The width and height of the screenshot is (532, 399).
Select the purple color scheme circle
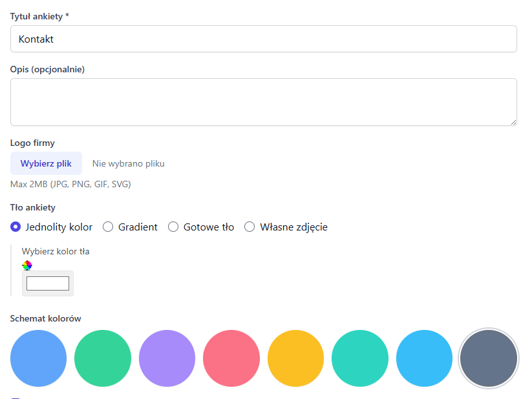[167, 358]
